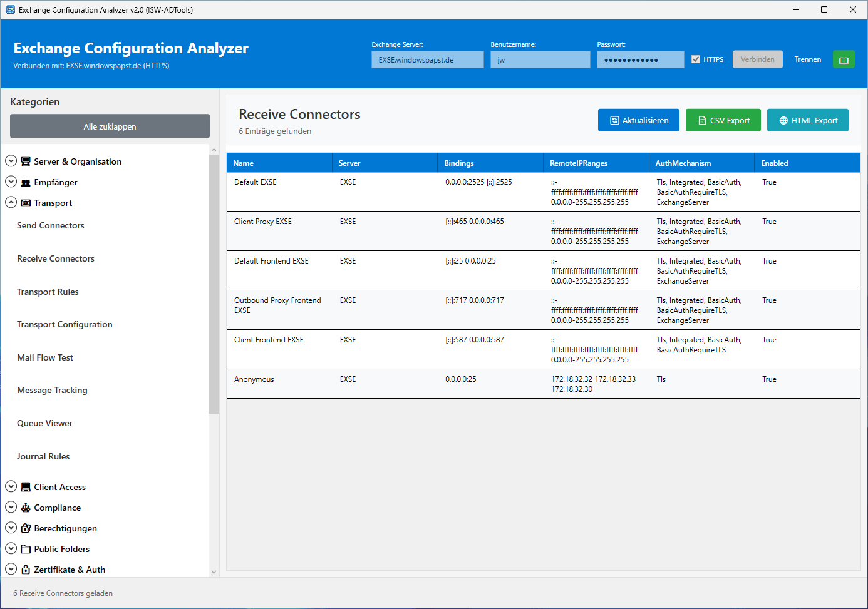868x609 pixels.
Task: Click the Empfänger people icon
Action: click(26, 183)
